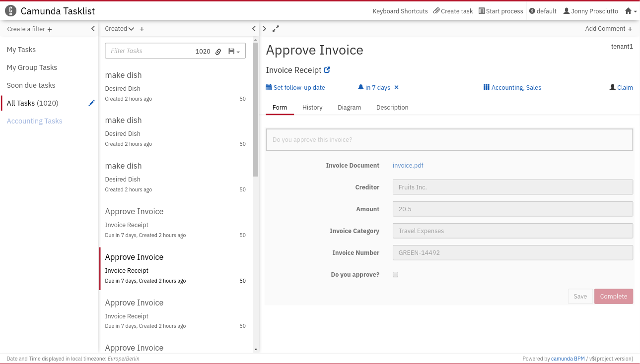Select My Group Tasks filter
Image resolution: width=640 pixels, height=364 pixels.
click(x=32, y=67)
